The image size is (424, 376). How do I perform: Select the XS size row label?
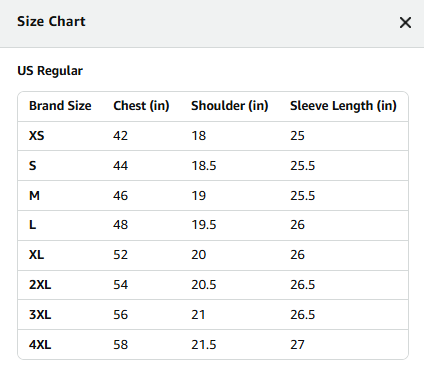coord(37,136)
